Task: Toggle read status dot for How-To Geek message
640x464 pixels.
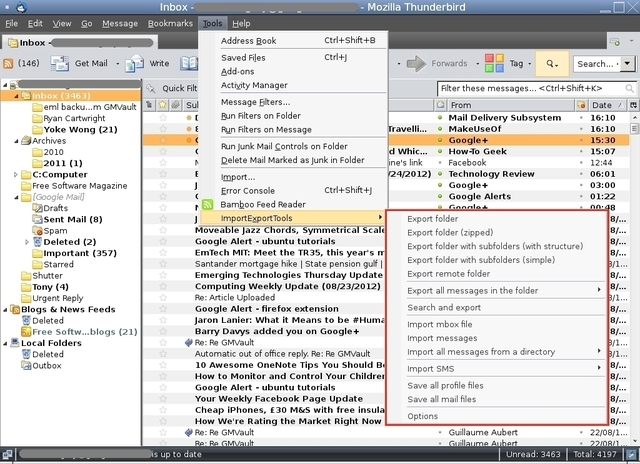Action: pos(440,151)
